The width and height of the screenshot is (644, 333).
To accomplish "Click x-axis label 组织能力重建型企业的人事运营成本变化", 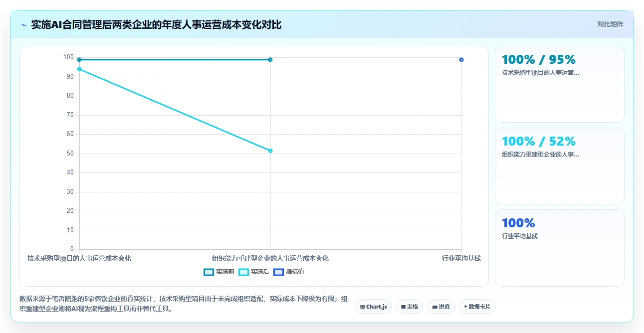I will tap(270, 258).
